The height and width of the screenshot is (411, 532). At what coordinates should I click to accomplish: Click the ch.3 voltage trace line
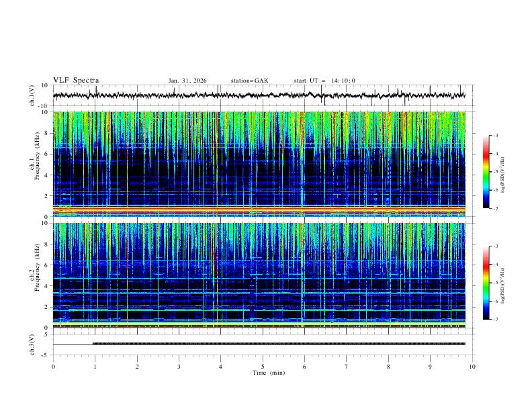259,344
